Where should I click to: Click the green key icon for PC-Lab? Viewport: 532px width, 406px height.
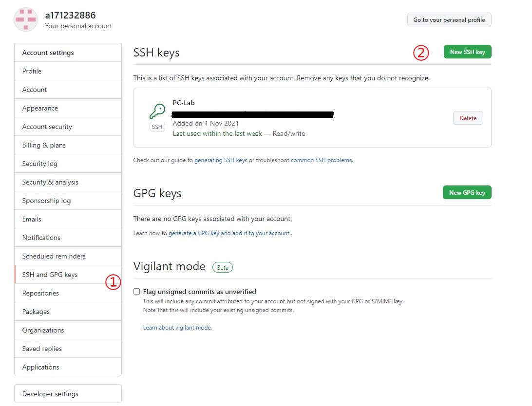(157, 111)
